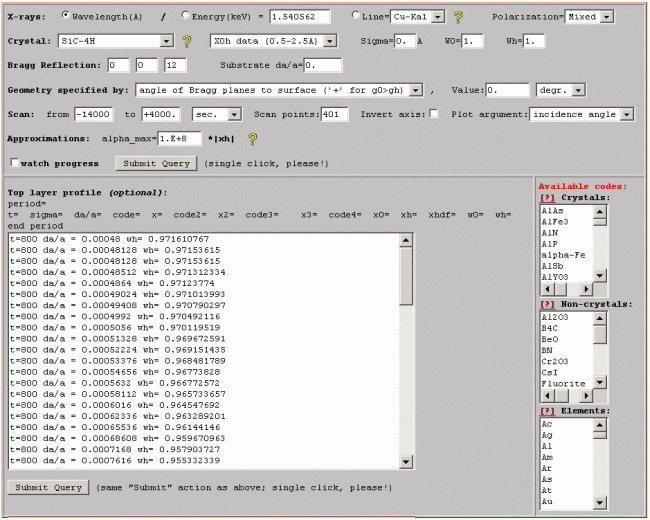Screen dimensions: 650x520
Task: Select AlAs in Crystals list
Action: point(552,211)
